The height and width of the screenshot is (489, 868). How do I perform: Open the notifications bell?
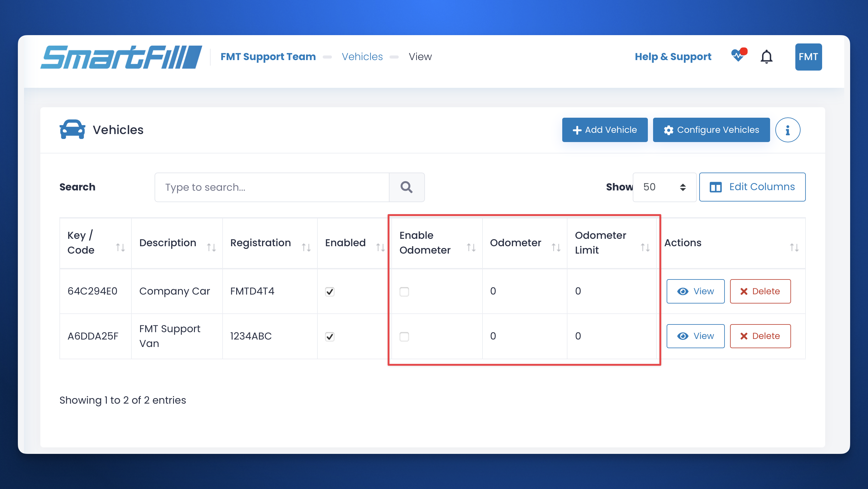766,57
